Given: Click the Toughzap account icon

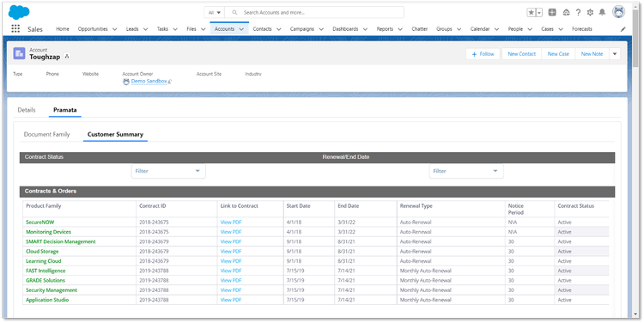Looking at the screenshot, I should (x=19, y=53).
